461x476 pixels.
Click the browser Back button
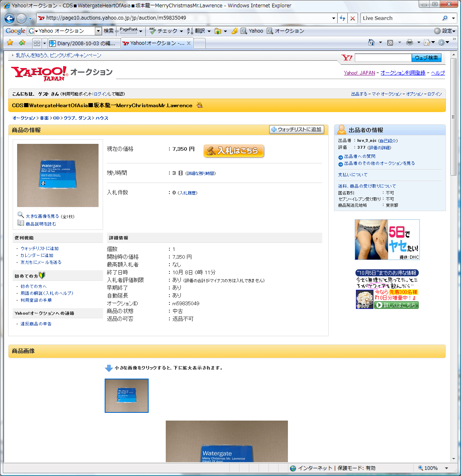click(10, 18)
